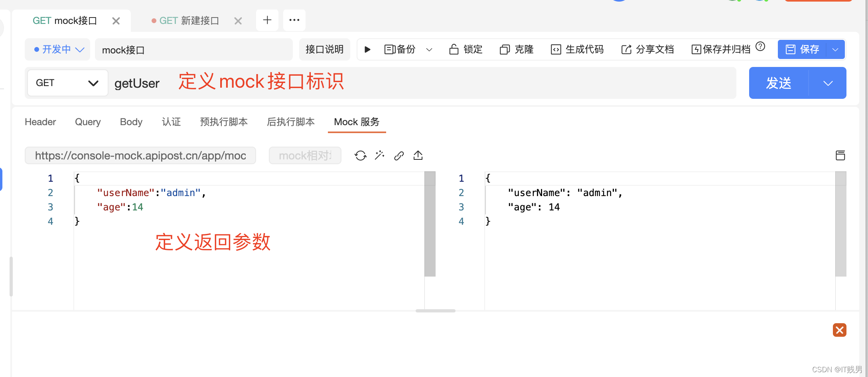Image resolution: width=868 pixels, height=377 pixels.
Task: Copy the mock URL link icon
Action: click(399, 155)
